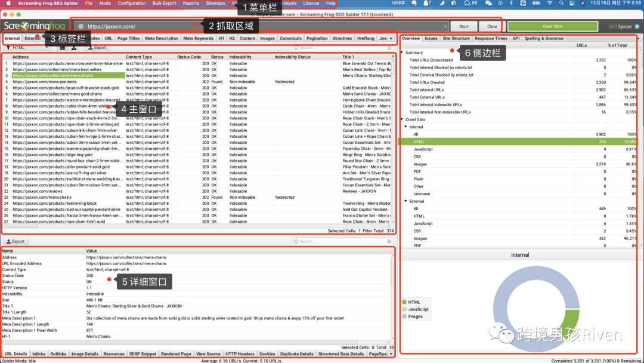
Task: Click the main table Search field
Action: 342,48
